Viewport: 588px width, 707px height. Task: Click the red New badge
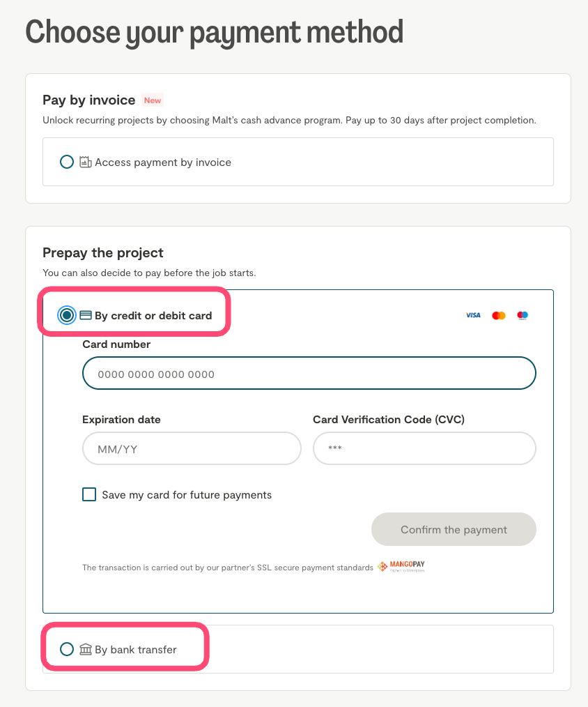click(x=153, y=100)
